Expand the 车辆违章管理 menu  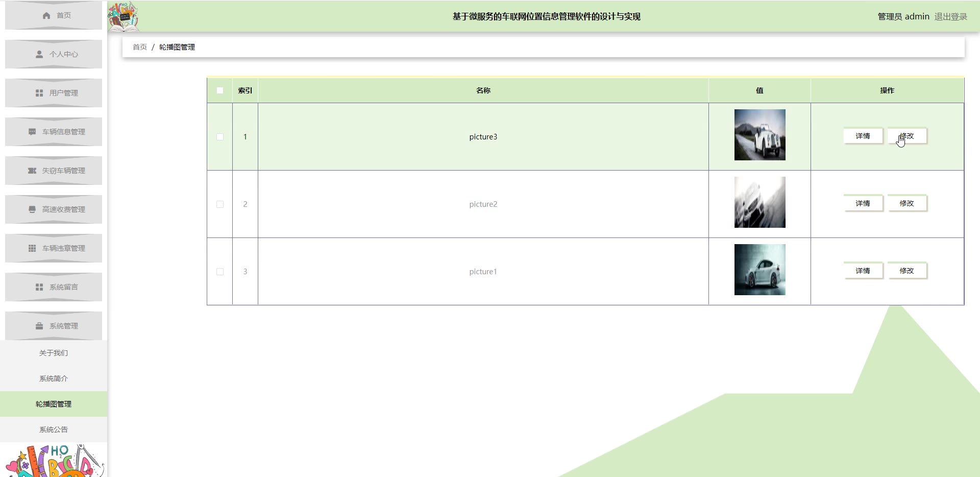point(54,248)
